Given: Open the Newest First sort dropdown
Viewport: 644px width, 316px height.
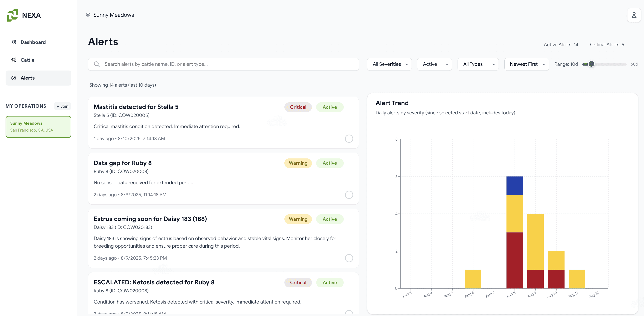Looking at the screenshot, I should click(x=526, y=64).
